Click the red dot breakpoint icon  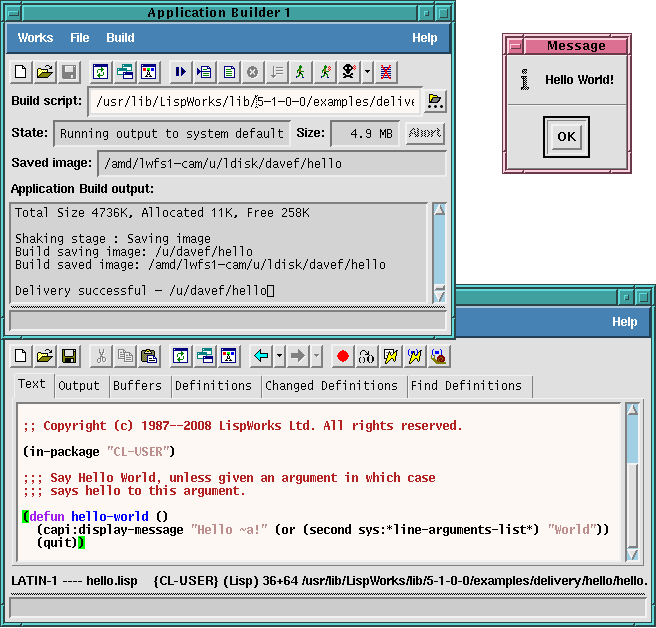(343, 356)
